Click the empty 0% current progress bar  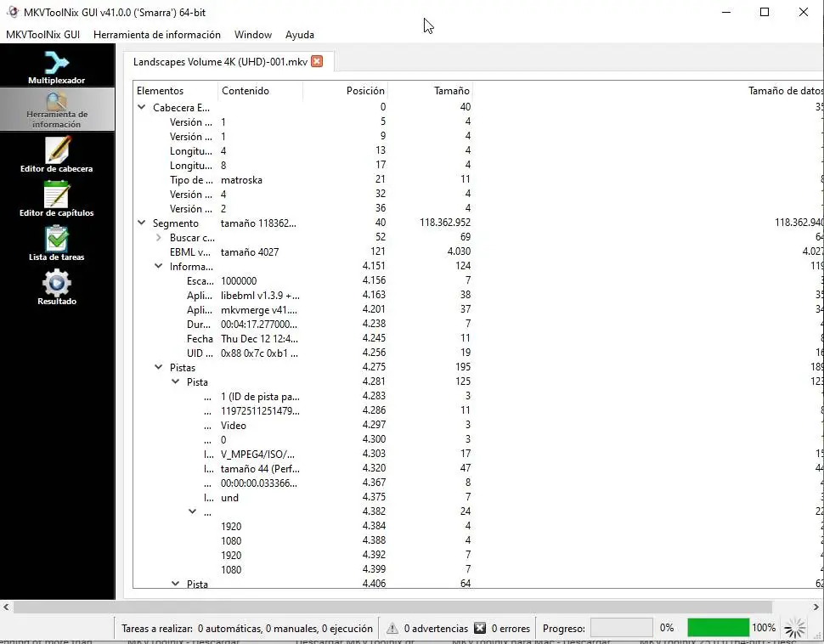pyautogui.click(x=622, y=628)
